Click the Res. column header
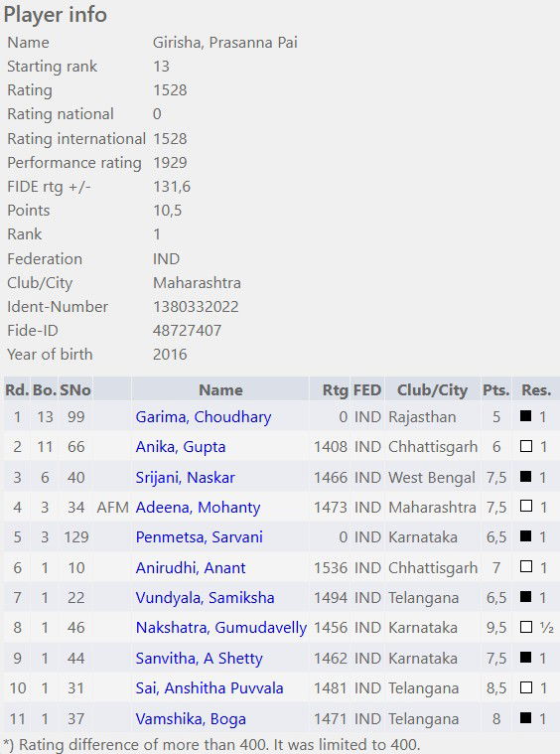 click(x=536, y=390)
